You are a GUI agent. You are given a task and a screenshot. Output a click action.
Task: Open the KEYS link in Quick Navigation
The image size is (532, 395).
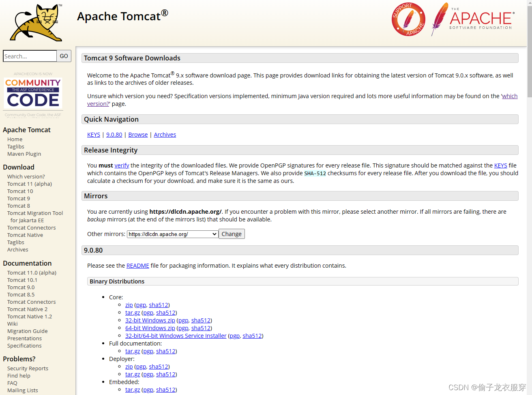(x=94, y=134)
